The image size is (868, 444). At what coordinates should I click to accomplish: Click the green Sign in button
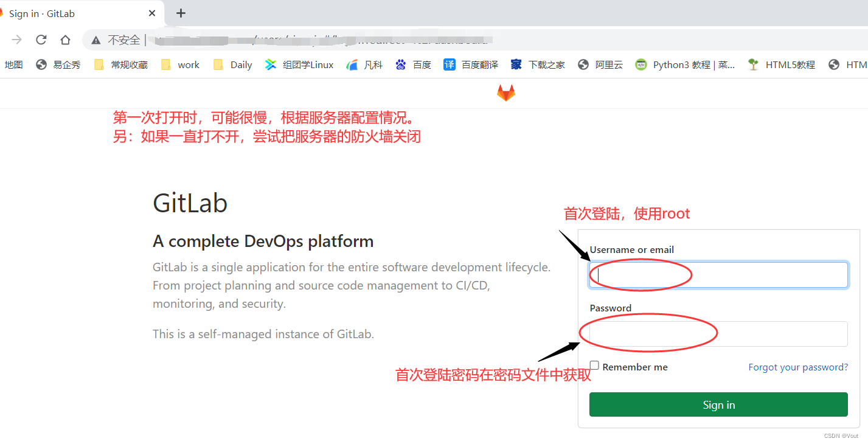718,404
